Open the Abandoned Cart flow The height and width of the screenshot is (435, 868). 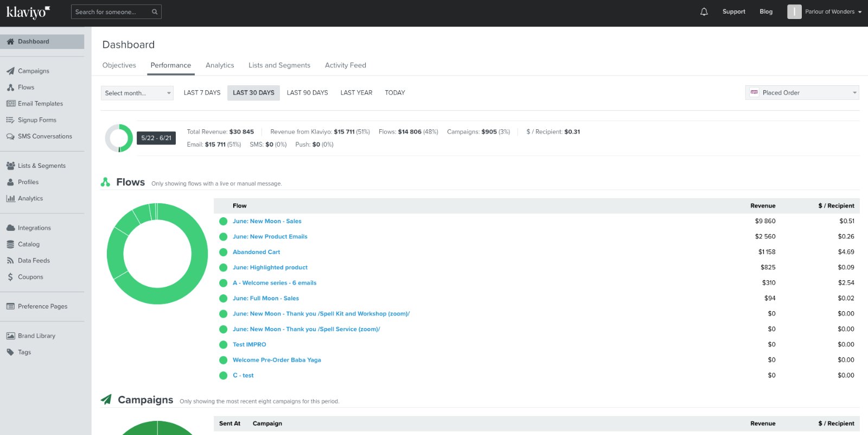(257, 253)
